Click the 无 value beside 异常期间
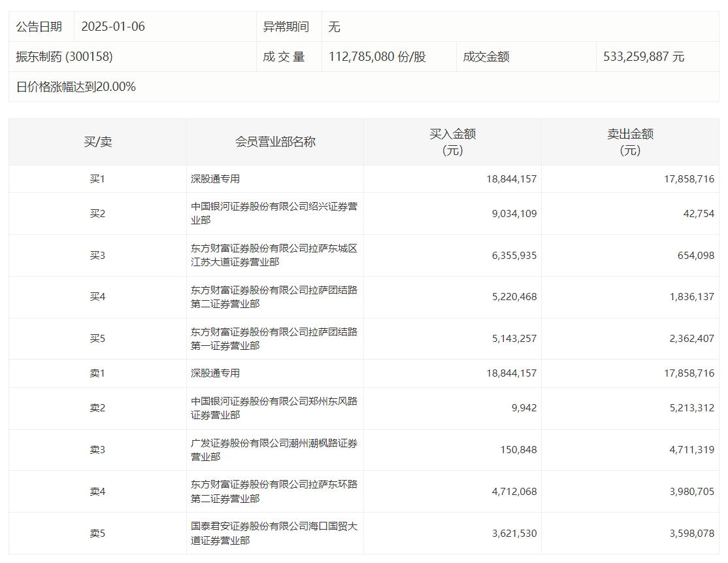 pyautogui.click(x=335, y=26)
